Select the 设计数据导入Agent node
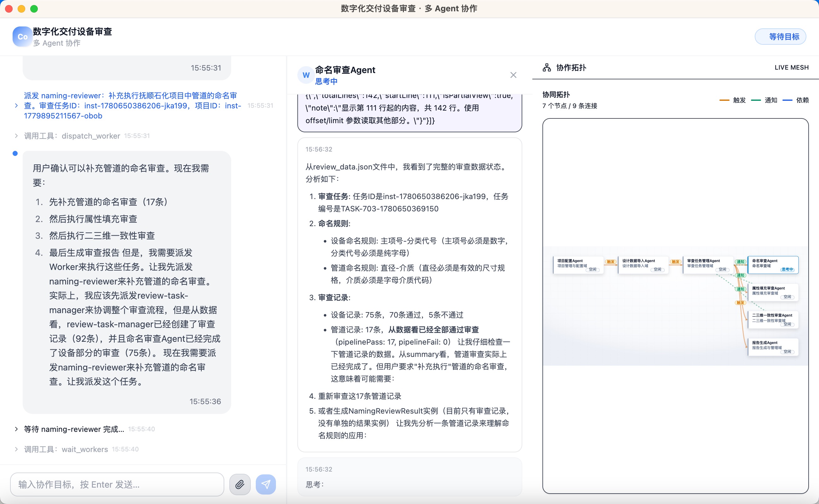 coord(643,265)
